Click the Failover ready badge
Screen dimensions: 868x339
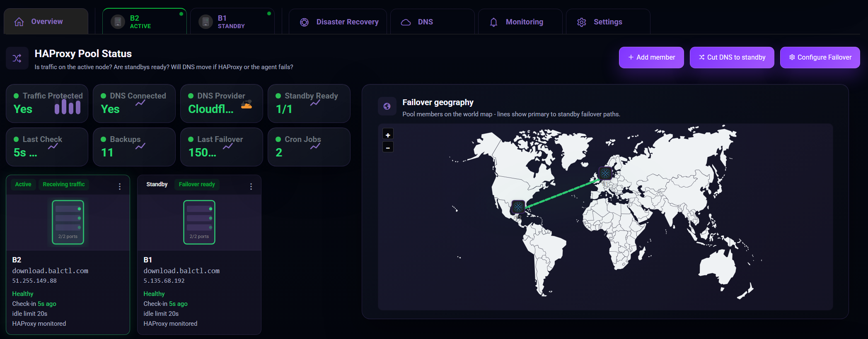[x=197, y=184]
